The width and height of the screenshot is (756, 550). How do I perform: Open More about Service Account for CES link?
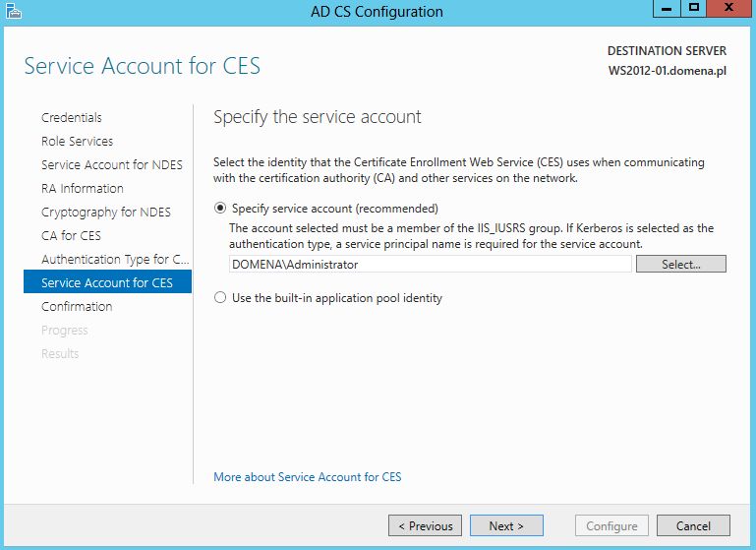coord(307,476)
